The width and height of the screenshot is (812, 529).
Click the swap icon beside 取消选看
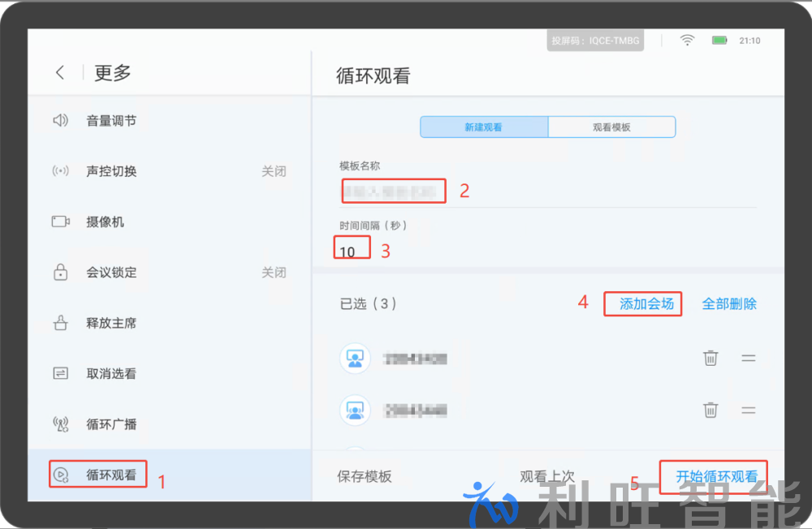pos(61,373)
